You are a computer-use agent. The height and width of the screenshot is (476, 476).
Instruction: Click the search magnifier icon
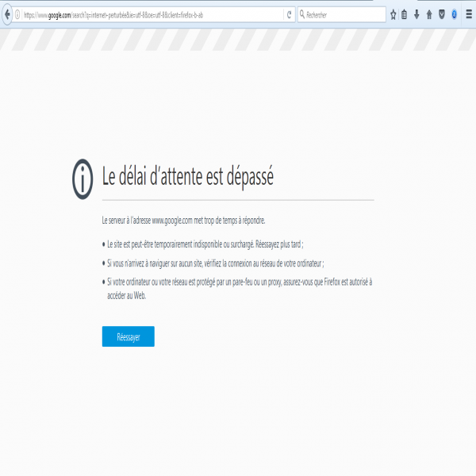(x=302, y=14)
